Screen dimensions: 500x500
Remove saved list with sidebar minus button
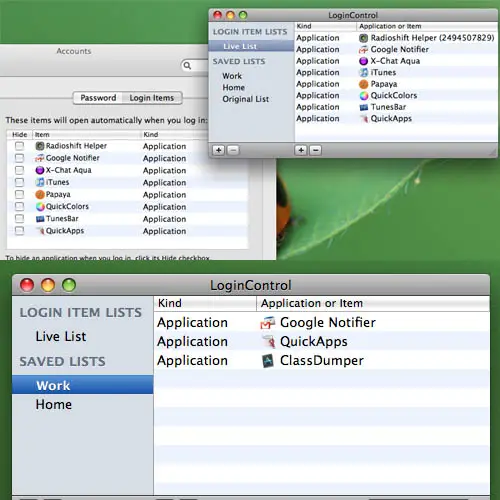pos(233,150)
